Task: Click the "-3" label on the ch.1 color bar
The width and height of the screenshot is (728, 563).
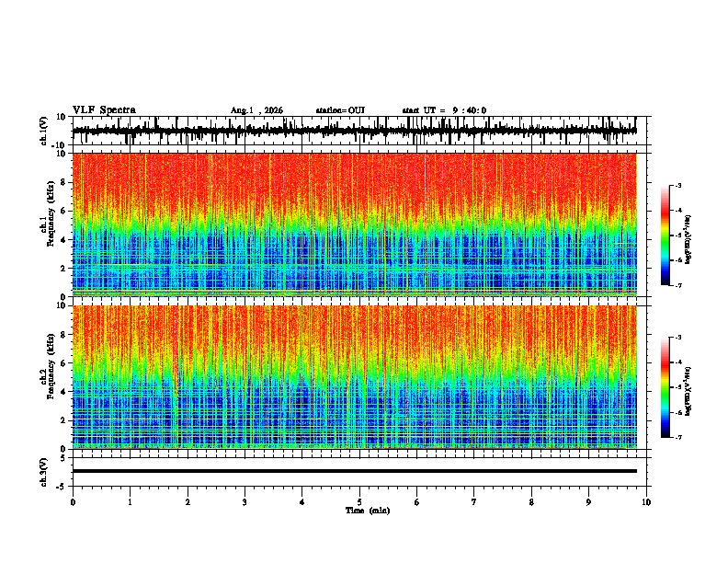Action: click(x=677, y=185)
